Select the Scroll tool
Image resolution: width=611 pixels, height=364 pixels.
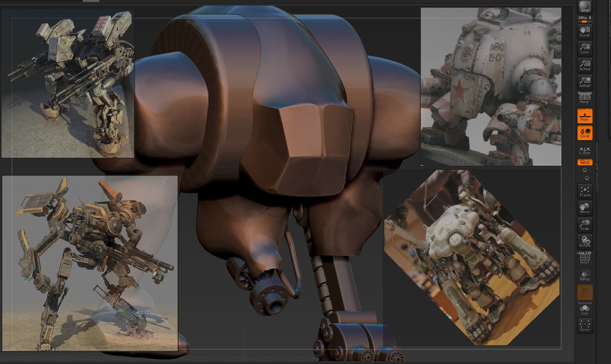click(x=584, y=32)
